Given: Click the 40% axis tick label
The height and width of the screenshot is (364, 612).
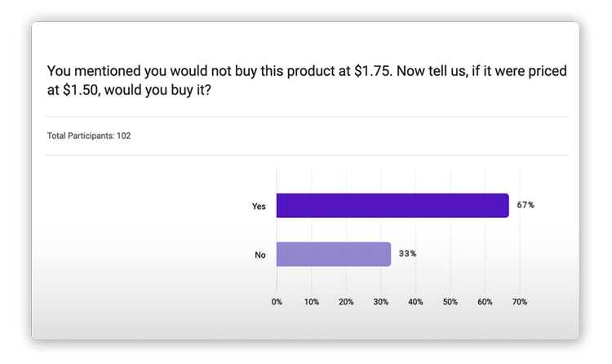Looking at the screenshot, I should click(415, 302).
